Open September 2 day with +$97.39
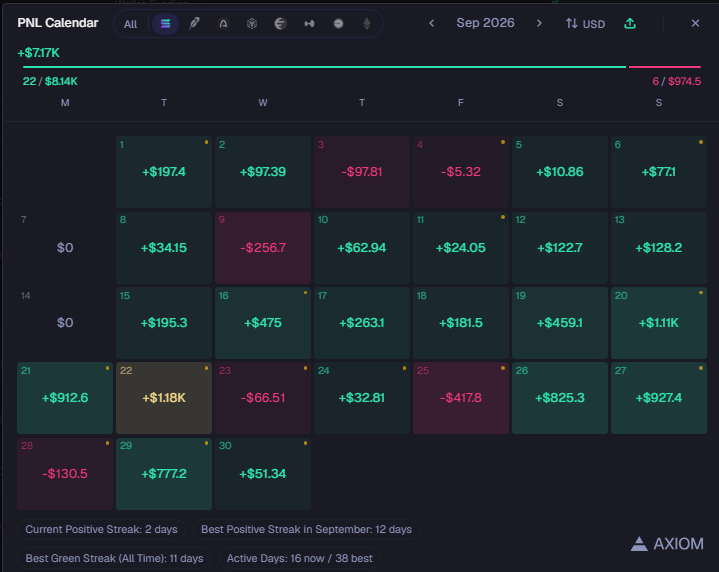719x572 pixels. pos(263,172)
